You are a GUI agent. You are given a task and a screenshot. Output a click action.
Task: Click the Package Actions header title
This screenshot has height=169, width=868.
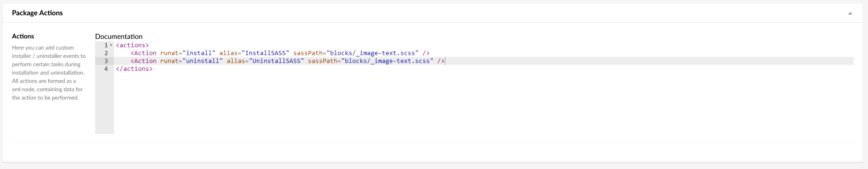coord(37,13)
